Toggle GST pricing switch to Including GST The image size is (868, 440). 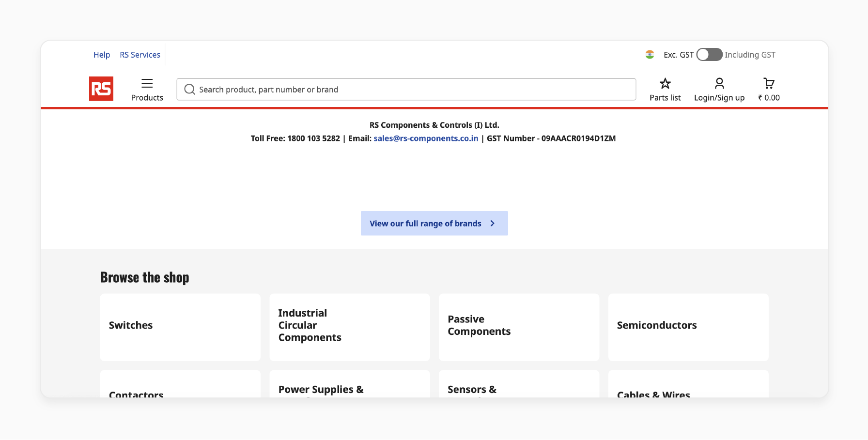point(710,55)
